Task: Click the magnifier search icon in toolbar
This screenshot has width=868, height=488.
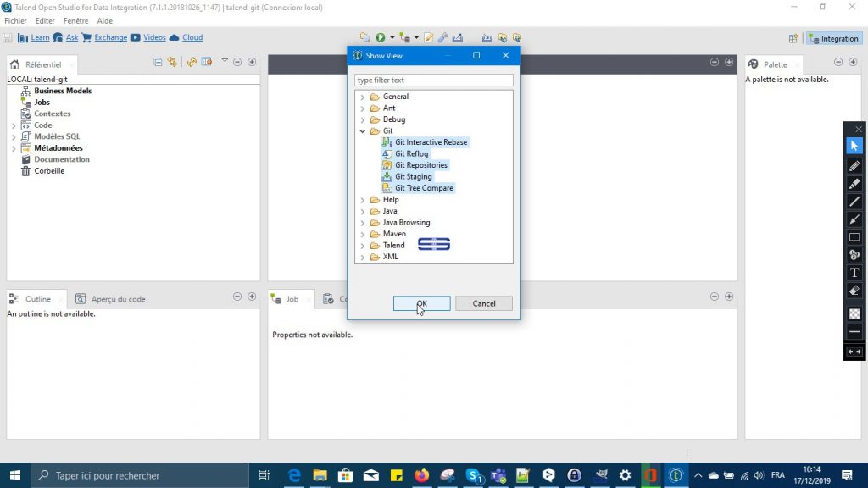Action: (x=364, y=37)
